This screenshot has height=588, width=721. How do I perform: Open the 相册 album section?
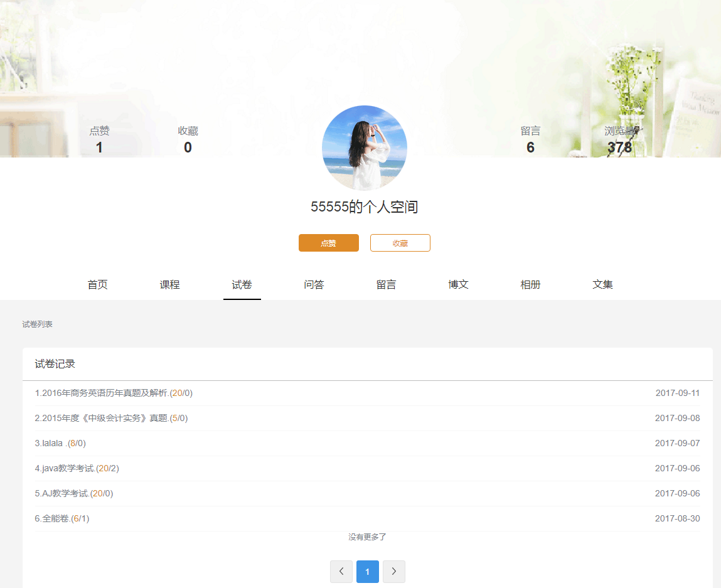point(530,284)
